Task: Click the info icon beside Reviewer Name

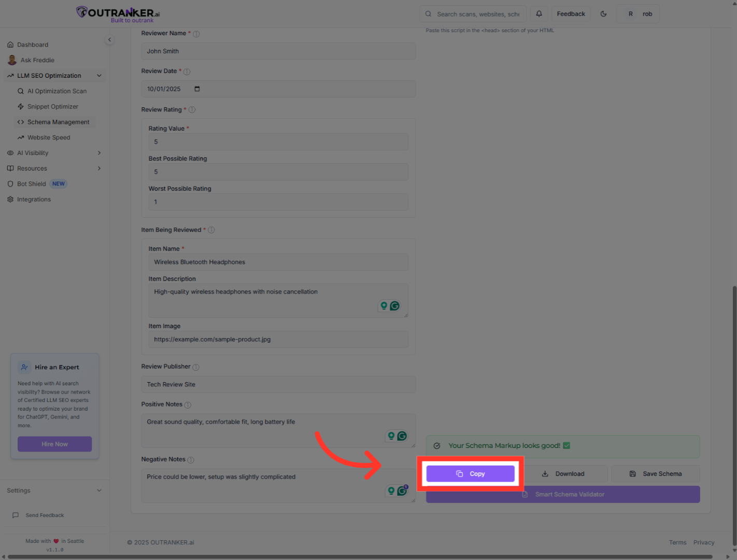Action: (196, 34)
